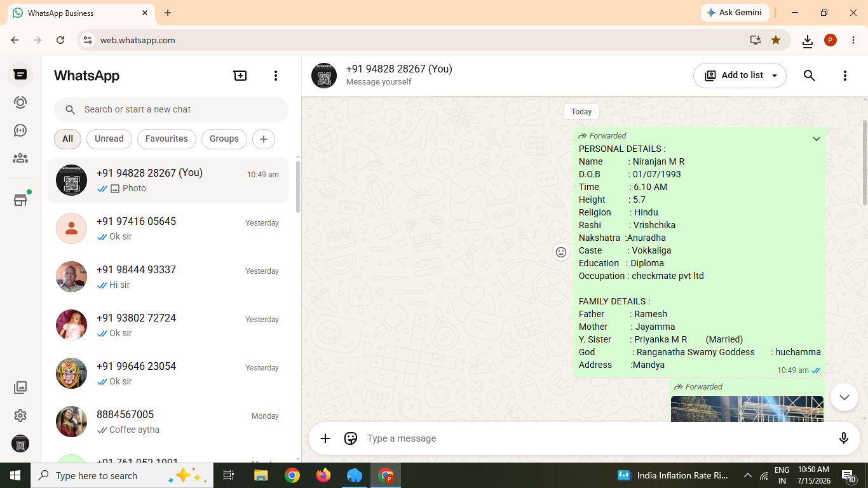Add a new list filter plus
This screenshot has height=488, width=868.
(x=264, y=139)
